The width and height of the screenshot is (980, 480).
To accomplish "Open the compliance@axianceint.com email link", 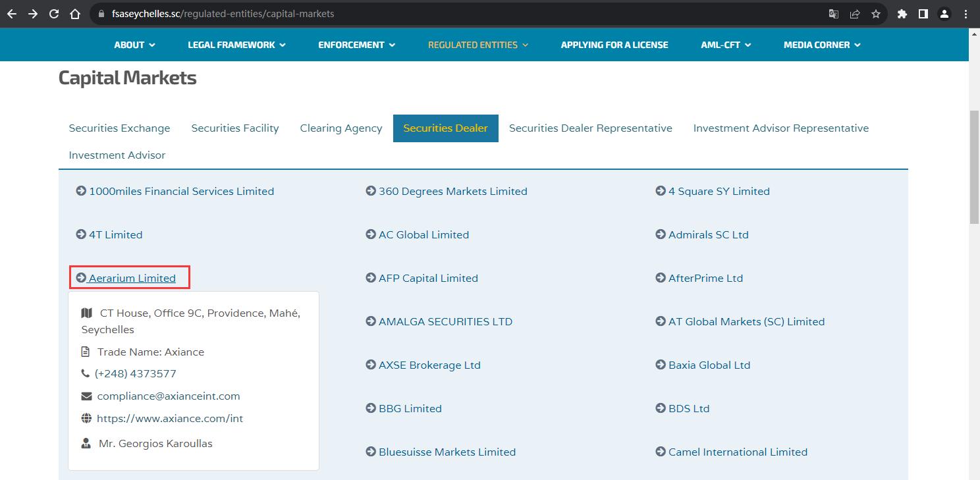I will pyautogui.click(x=169, y=396).
